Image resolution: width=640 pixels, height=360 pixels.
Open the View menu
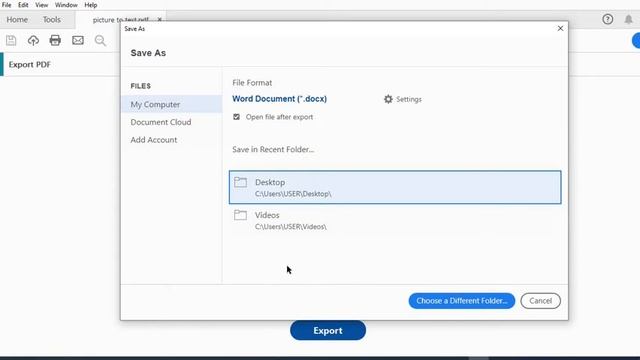tap(42, 5)
